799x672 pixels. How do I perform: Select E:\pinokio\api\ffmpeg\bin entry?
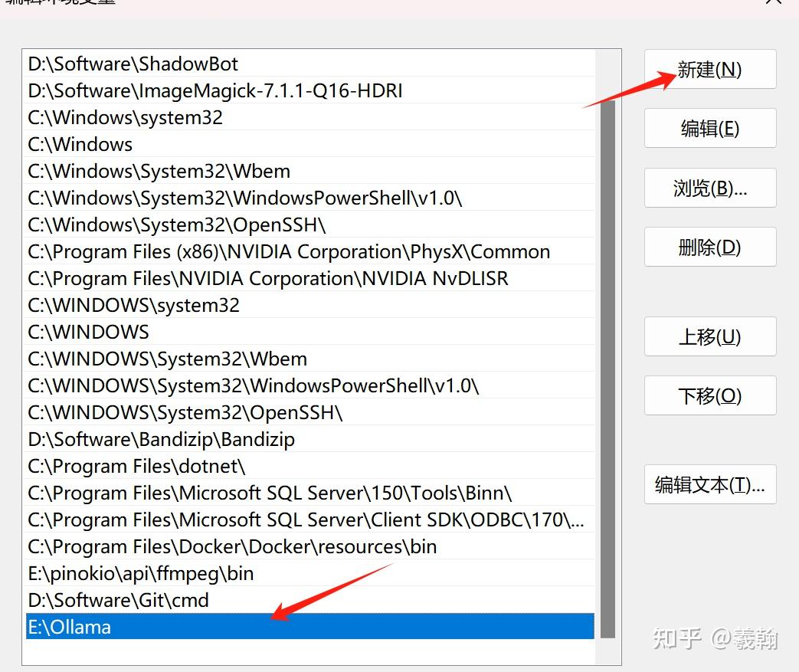[309, 574]
